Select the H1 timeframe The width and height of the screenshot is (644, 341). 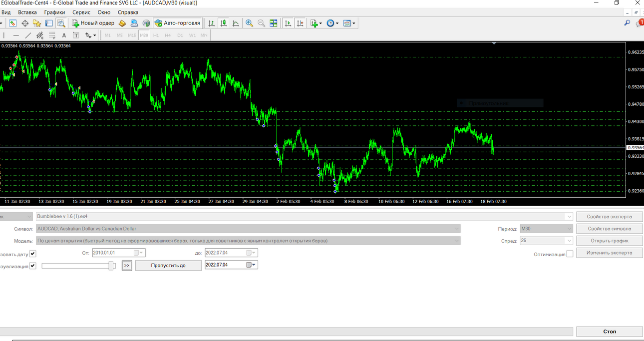coord(156,35)
